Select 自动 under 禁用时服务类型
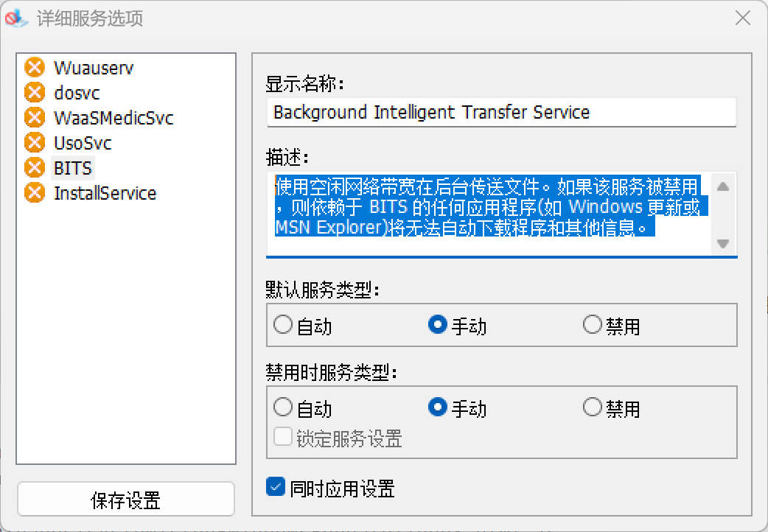This screenshot has width=768, height=532. pyautogui.click(x=283, y=407)
